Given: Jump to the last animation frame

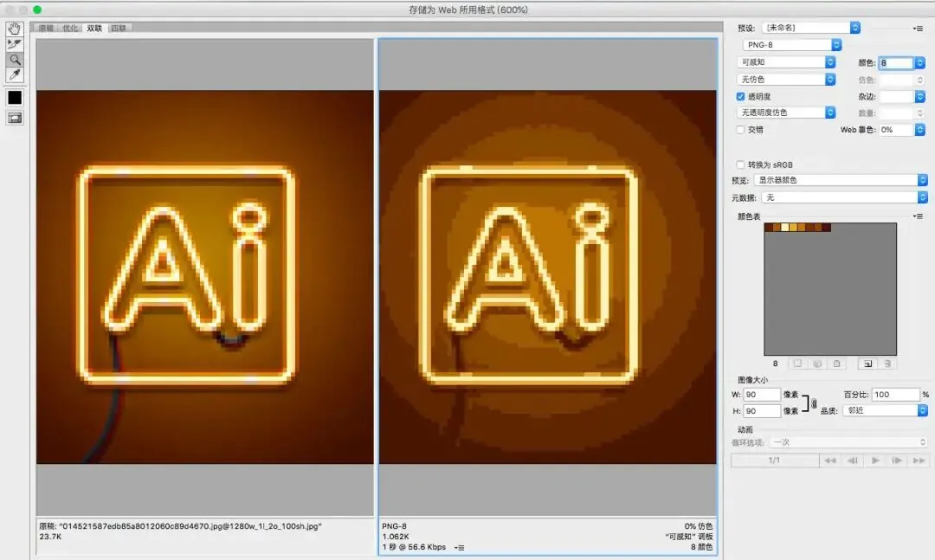Looking at the screenshot, I should [919, 460].
